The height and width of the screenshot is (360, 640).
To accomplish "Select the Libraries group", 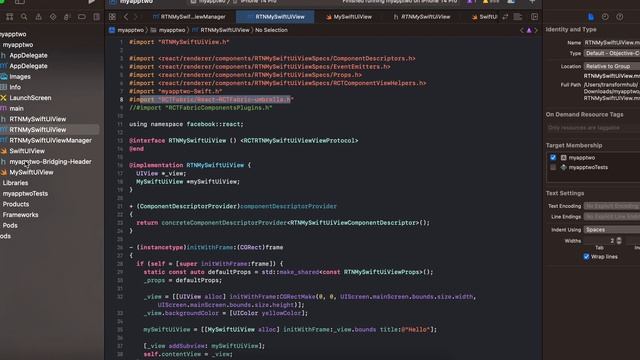I will [x=16, y=183].
